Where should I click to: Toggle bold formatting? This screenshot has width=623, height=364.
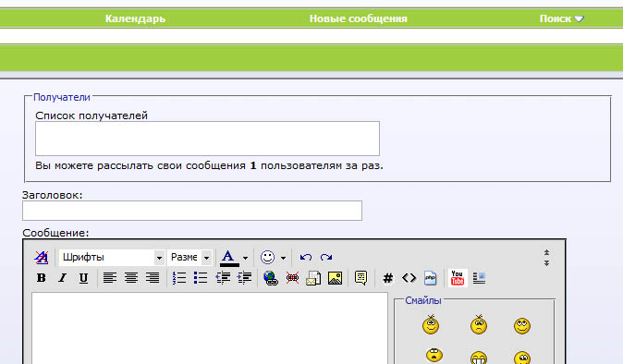tap(41, 278)
